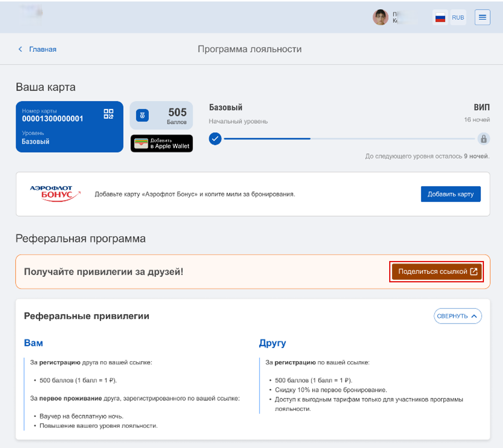Viewport: 503px width, 448px height.
Task: Go back to Главная page
Action: point(43,49)
